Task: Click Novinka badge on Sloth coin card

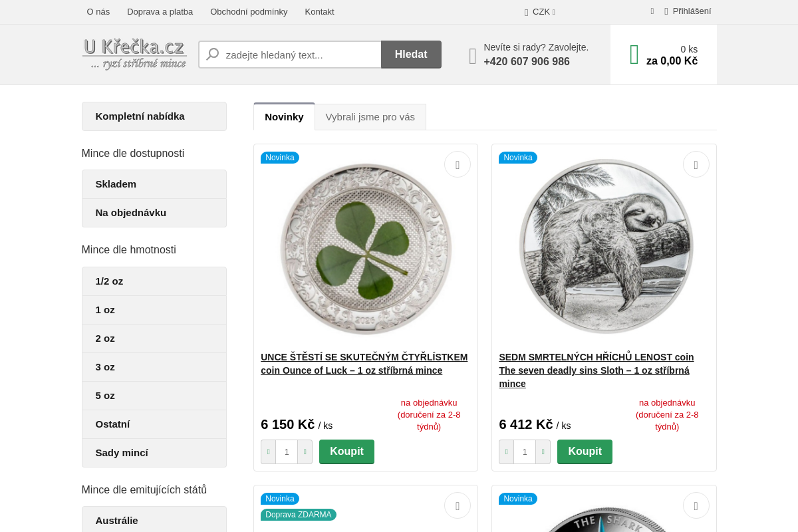Action: (x=518, y=158)
